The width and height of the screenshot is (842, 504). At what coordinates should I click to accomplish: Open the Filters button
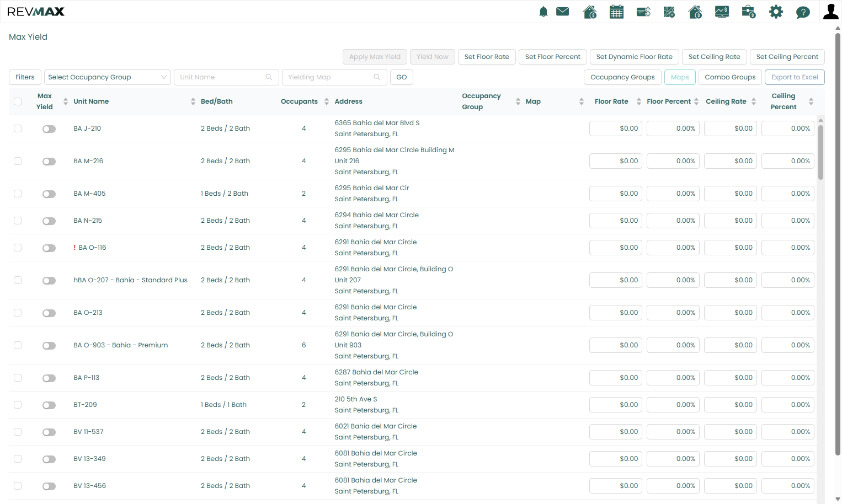click(25, 77)
